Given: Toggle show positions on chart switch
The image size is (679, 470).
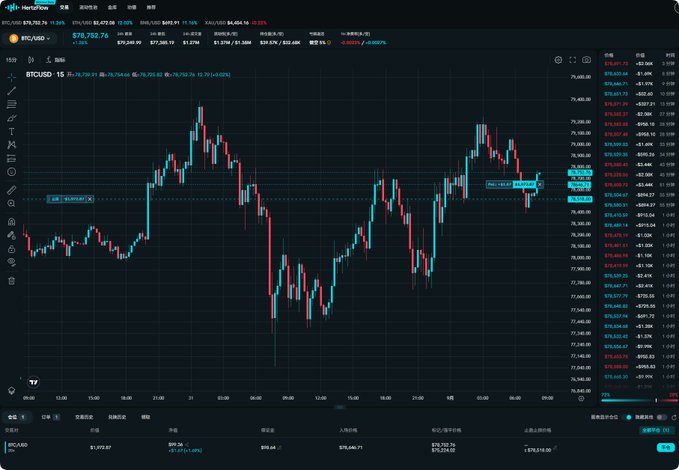Looking at the screenshot, I should pos(629,417).
